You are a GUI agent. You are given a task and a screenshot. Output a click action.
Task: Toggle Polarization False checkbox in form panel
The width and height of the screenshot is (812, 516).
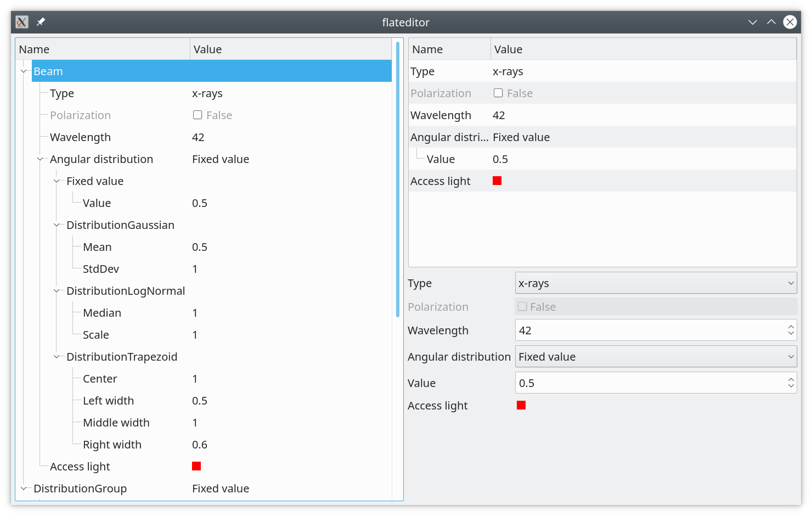click(x=522, y=306)
